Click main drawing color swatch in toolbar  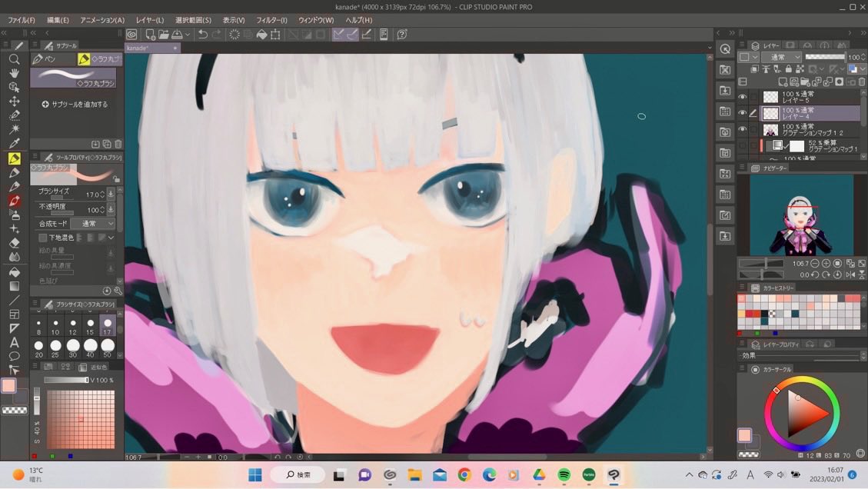coord(9,385)
